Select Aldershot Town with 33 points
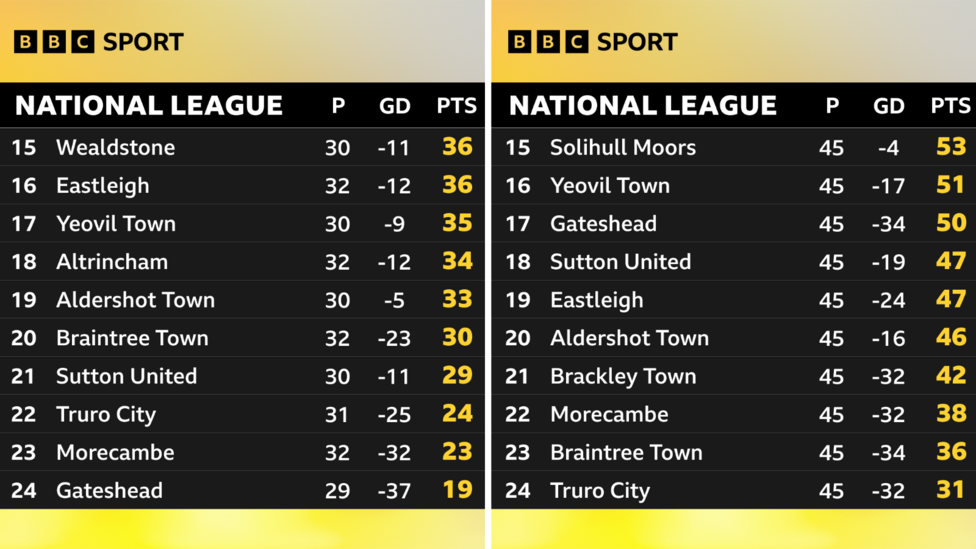The height and width of the screenshot is (549, 976). click(135, 300)
